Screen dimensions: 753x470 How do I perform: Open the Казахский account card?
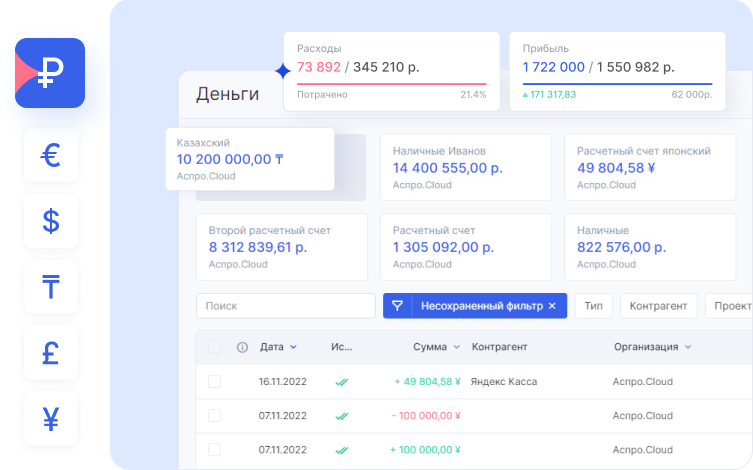point(250,158)
